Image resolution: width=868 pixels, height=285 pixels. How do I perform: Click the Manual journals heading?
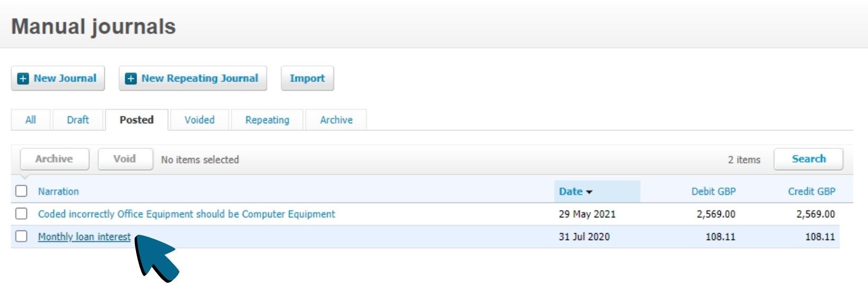pos(93,26)
